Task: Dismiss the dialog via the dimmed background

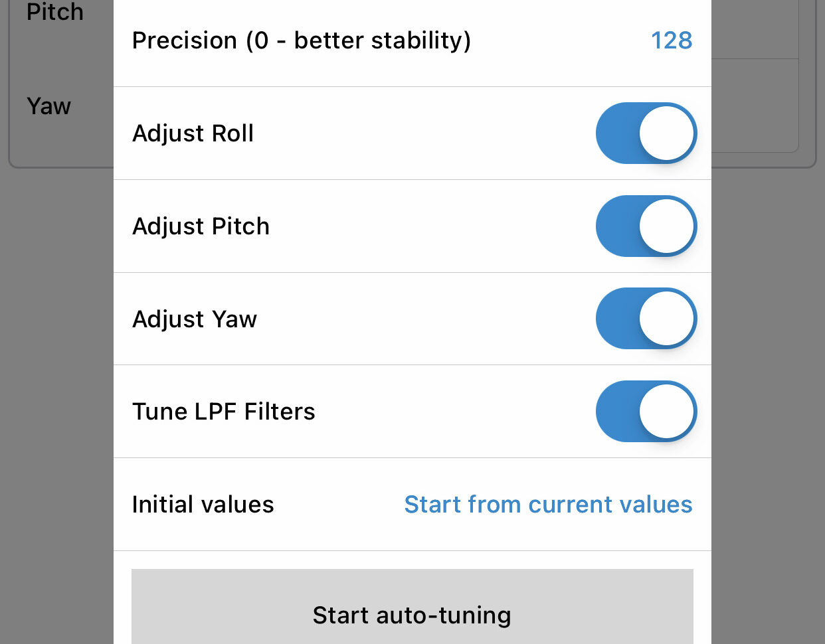Action: (56, 398)
